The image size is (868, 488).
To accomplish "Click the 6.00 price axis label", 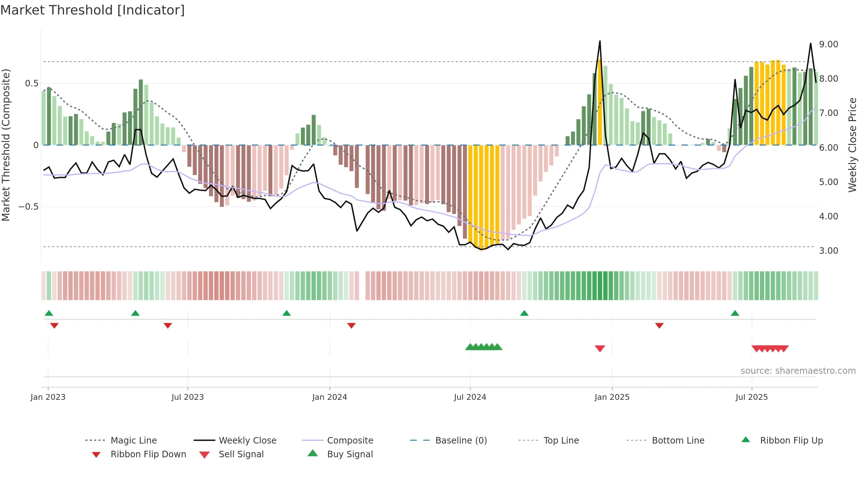I will click(829, 147).
